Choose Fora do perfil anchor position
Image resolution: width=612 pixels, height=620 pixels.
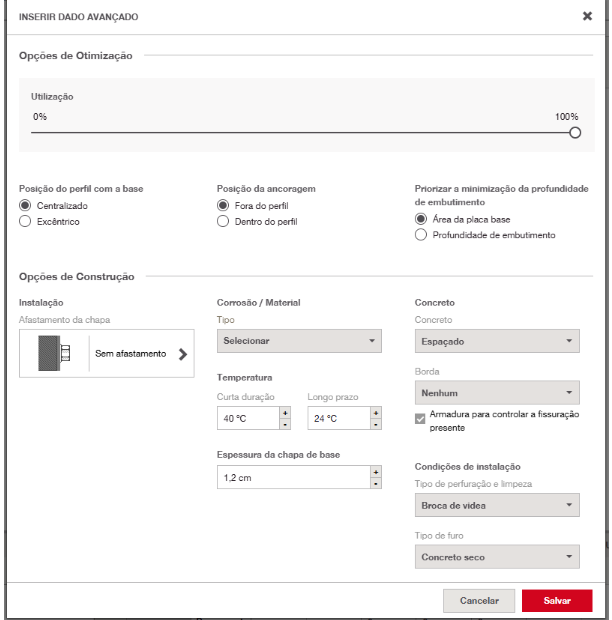(x=223, y=205)
